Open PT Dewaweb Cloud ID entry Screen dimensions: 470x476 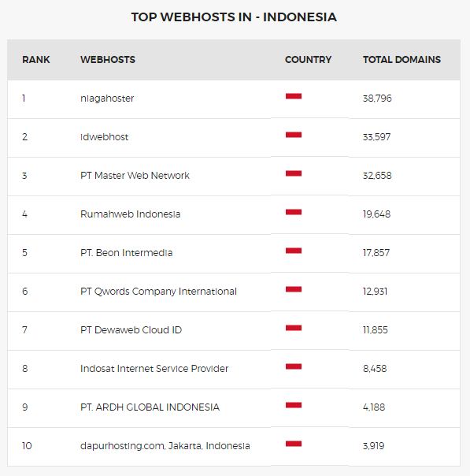pyautogui.click(x=131, y=329)
